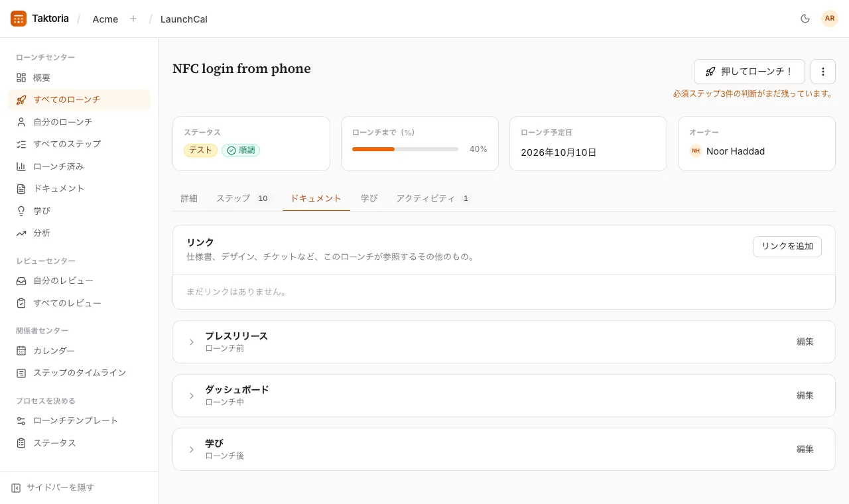This screenshot has height=504, width=849.
Task: Click 編集 for the 学び document
Action: point(805,449)
